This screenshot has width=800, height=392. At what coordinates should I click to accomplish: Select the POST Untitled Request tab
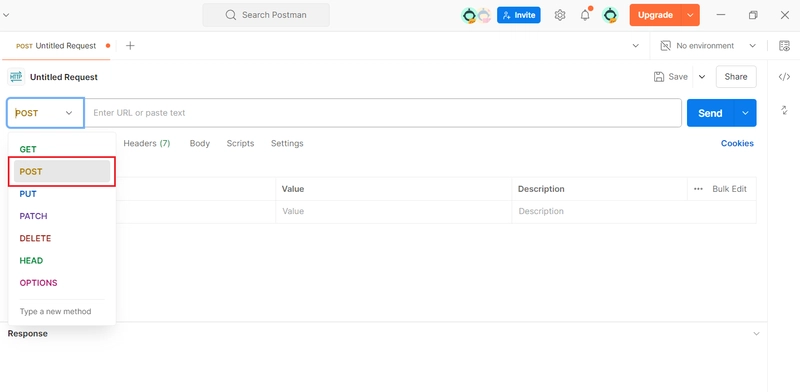tap(56, 46)
